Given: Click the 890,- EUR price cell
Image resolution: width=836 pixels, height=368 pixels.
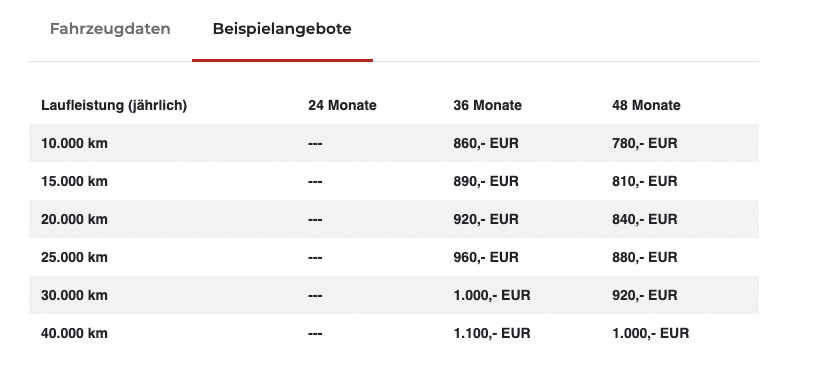Looking at the screenshot, I should [x=486, y=181].
